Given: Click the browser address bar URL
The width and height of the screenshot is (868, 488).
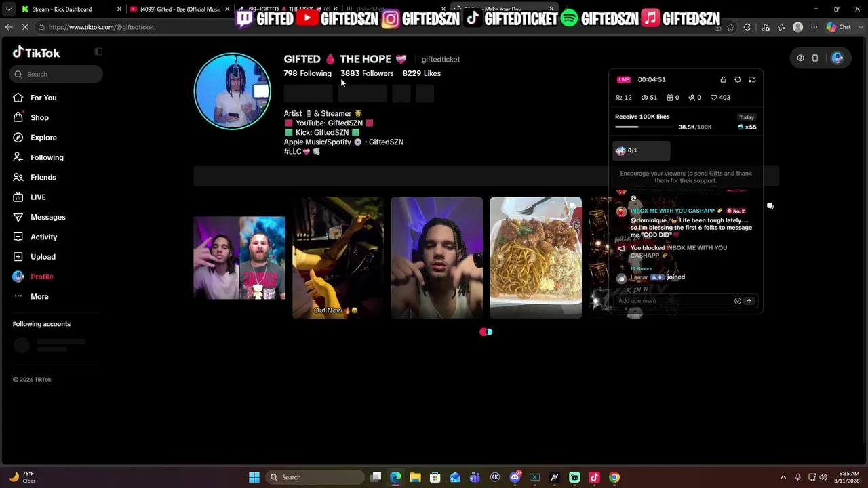Looking at the screenshot, I should (x=101, y=27).
